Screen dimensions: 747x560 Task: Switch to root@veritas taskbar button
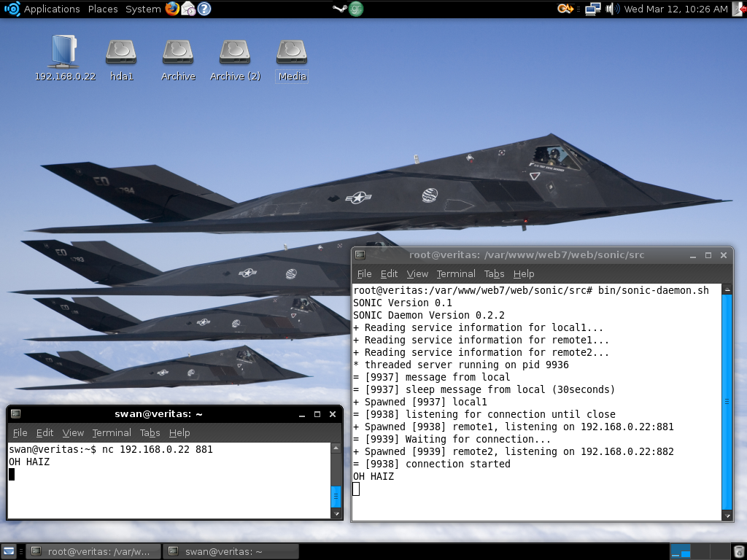pyautogui.click(x=93, y=551)
